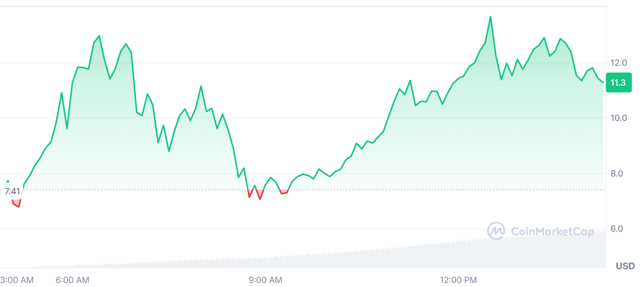Click the 7.41 opening price label

[12, 192]
